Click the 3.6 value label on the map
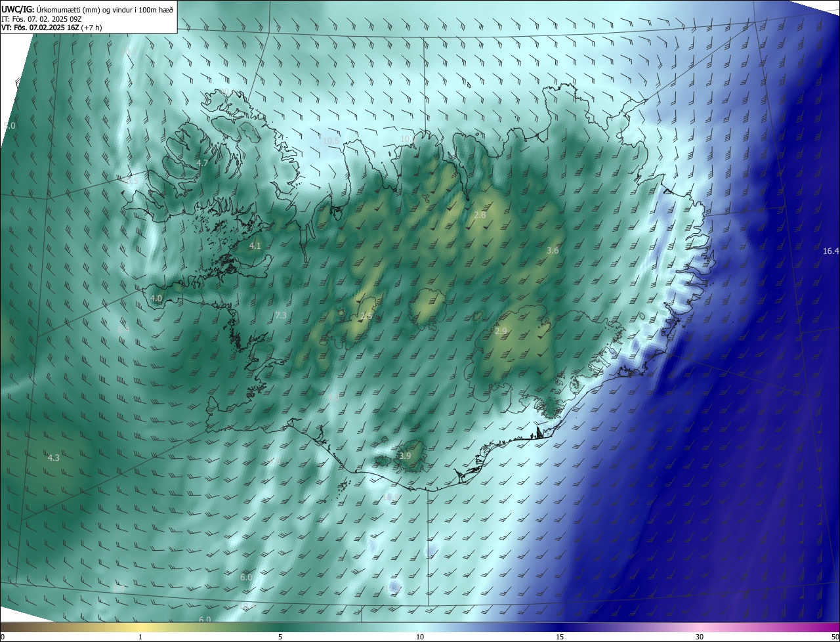This screenshot has height=642, width=840. [553, 250]
